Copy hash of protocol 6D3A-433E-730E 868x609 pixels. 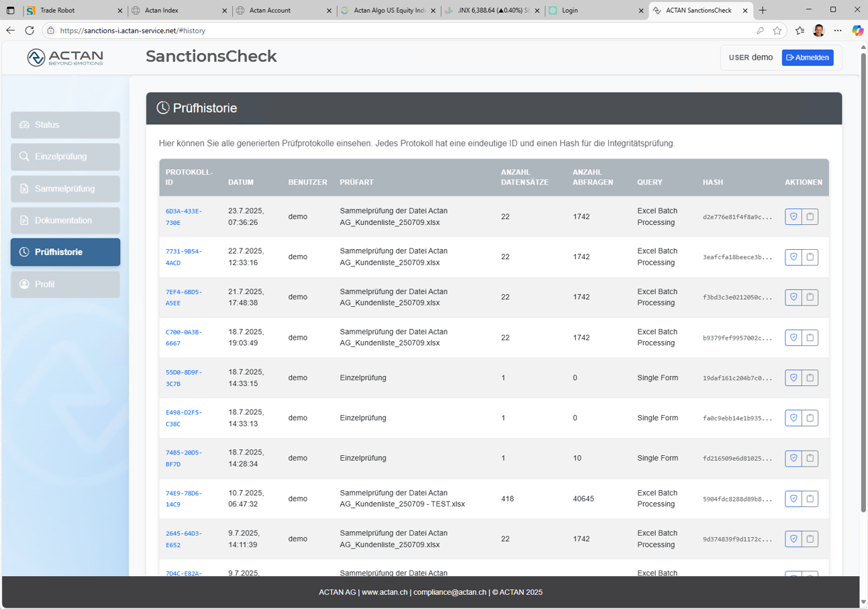(x=810, y=217)
